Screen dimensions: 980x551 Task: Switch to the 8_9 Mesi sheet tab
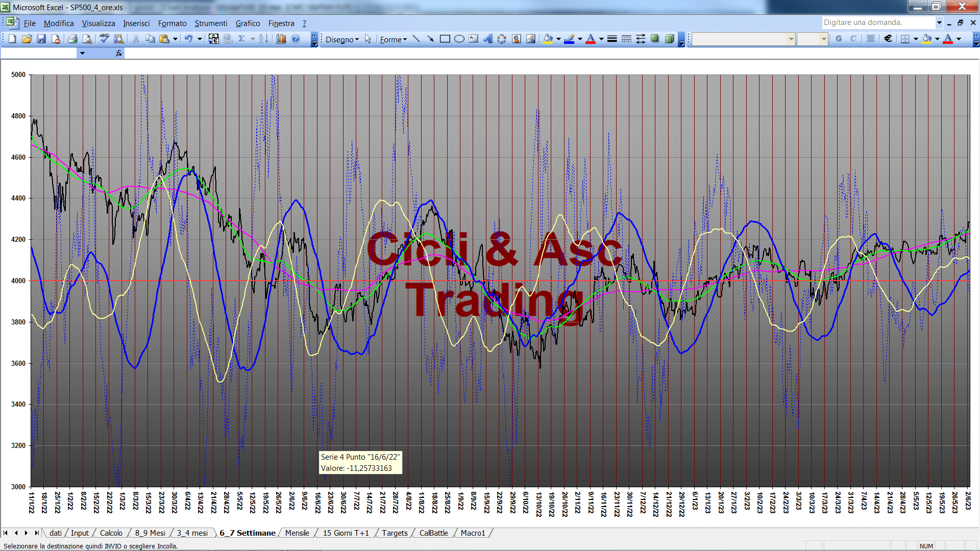pos(150,533)
